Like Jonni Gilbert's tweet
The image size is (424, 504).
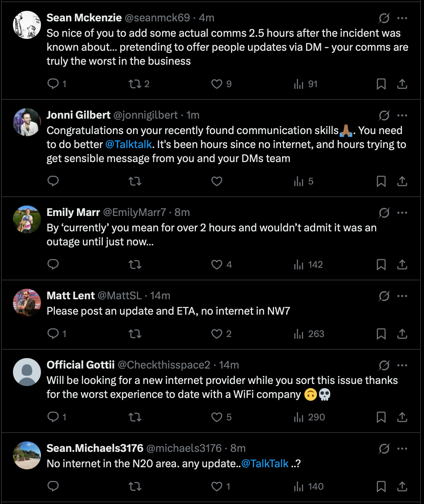[x=217, y=181]
